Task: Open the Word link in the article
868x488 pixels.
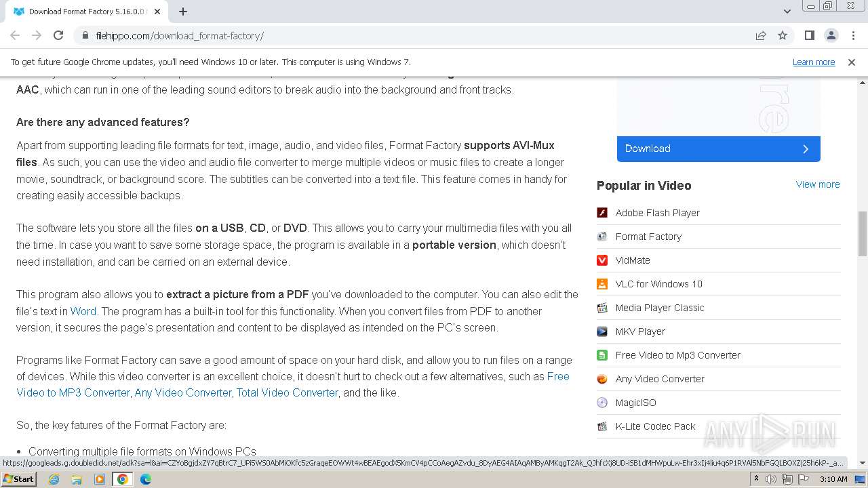Action: pyautogui.click(x=83, y=311)
